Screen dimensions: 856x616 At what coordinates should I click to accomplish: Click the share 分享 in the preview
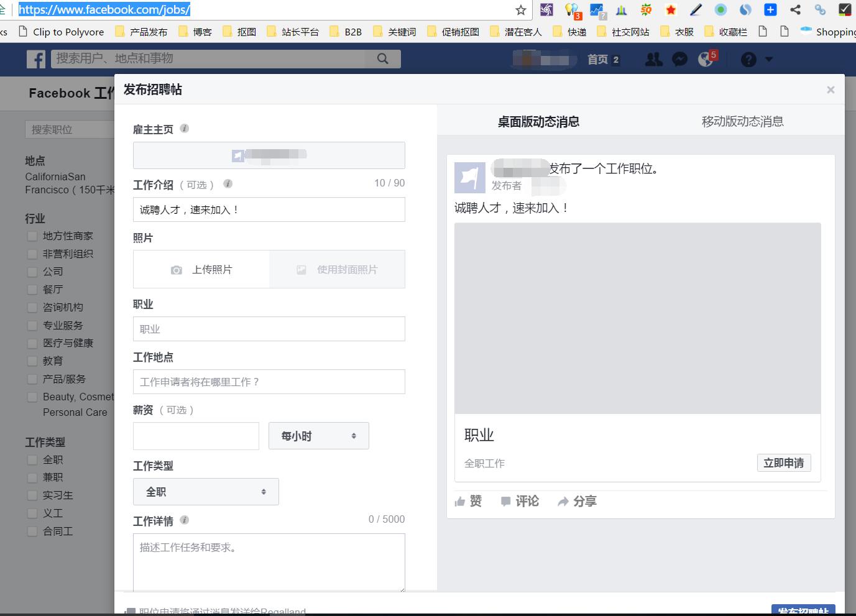(577, 501)
